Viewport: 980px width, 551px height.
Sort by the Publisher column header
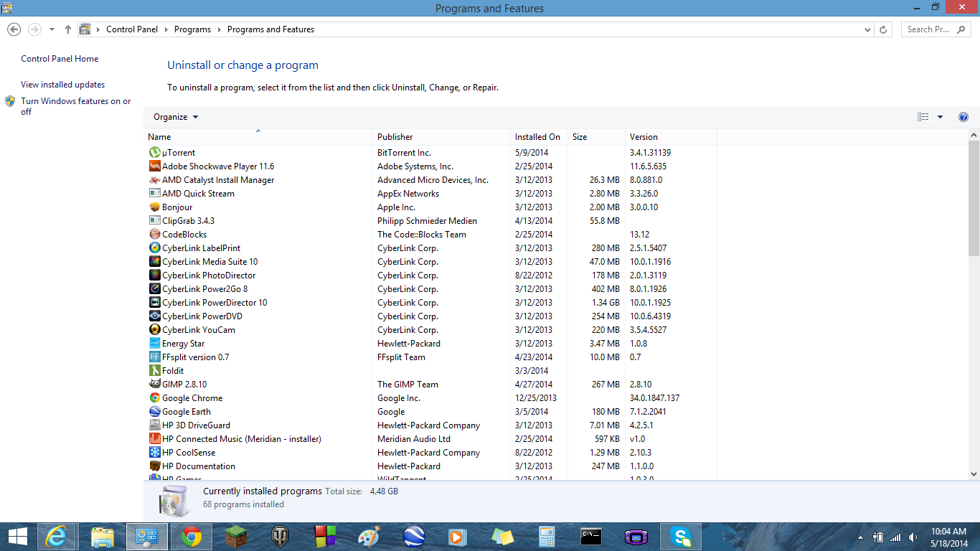tap(441, 136)
